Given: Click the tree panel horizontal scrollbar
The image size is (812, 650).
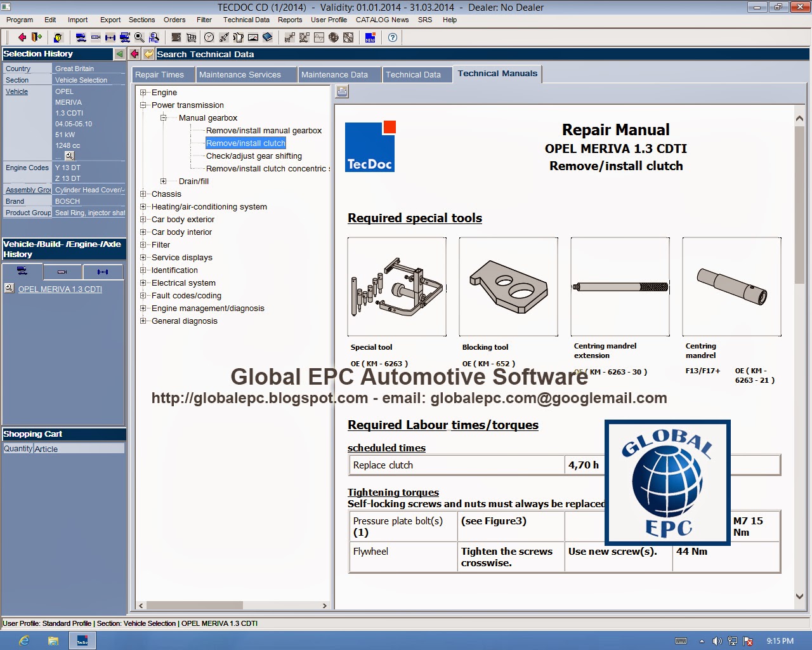Looking at the screenshot, I should tap(233, 606).
